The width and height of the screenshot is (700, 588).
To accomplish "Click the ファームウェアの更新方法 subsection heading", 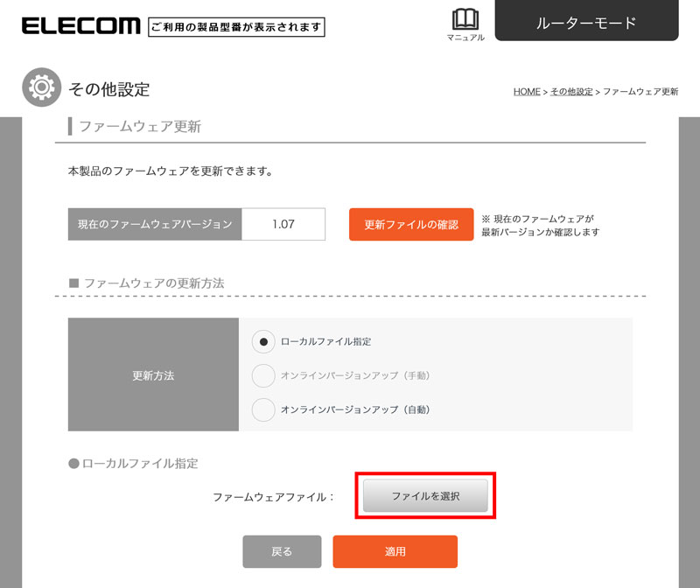I will click(154, 283).
